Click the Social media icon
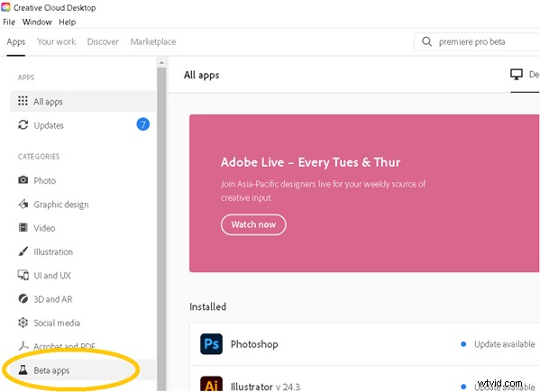The height and width of the screenshot is (392, 540). [x=23, y=323]
